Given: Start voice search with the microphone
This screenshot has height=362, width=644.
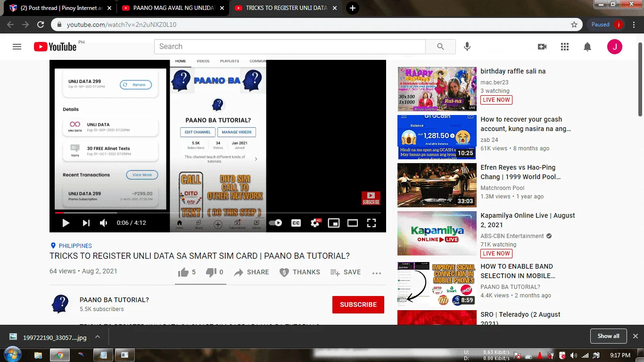Looking at the screenshot, I should click(467, 47).
